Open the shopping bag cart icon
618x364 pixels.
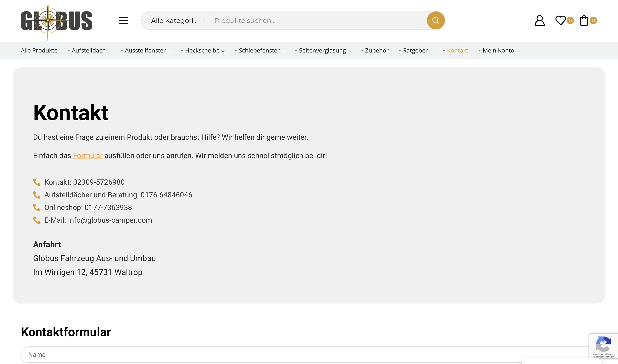pos(584,21)
